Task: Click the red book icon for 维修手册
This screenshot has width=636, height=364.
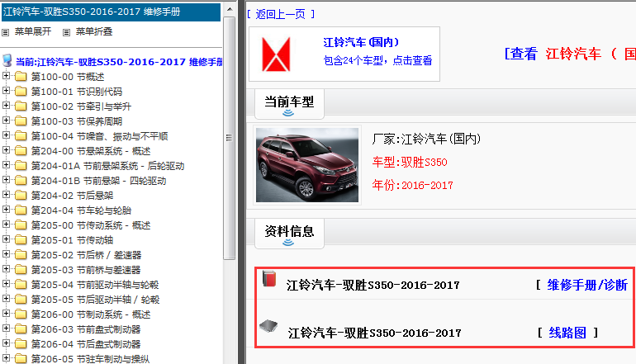Action: coord(269,278)
